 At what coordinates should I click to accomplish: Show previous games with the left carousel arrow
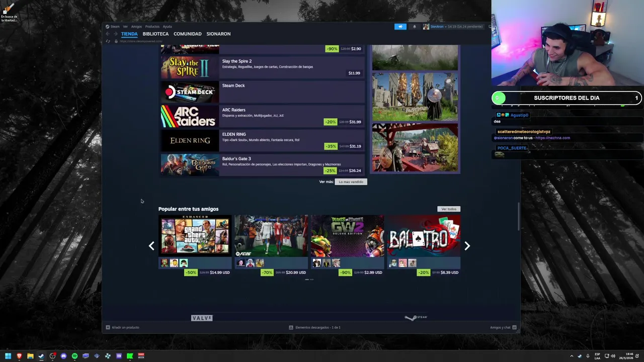tap(151, 246)
